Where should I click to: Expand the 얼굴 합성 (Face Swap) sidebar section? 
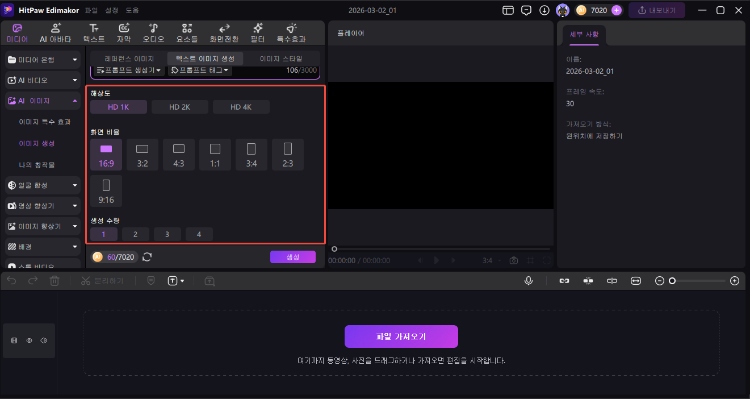tap(43, 185)
